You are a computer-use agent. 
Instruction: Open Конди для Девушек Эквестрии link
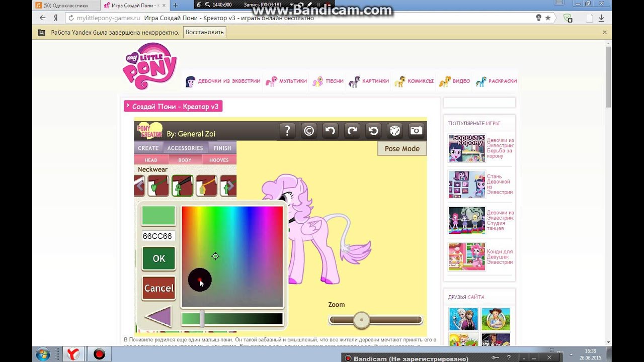point(500,257)
